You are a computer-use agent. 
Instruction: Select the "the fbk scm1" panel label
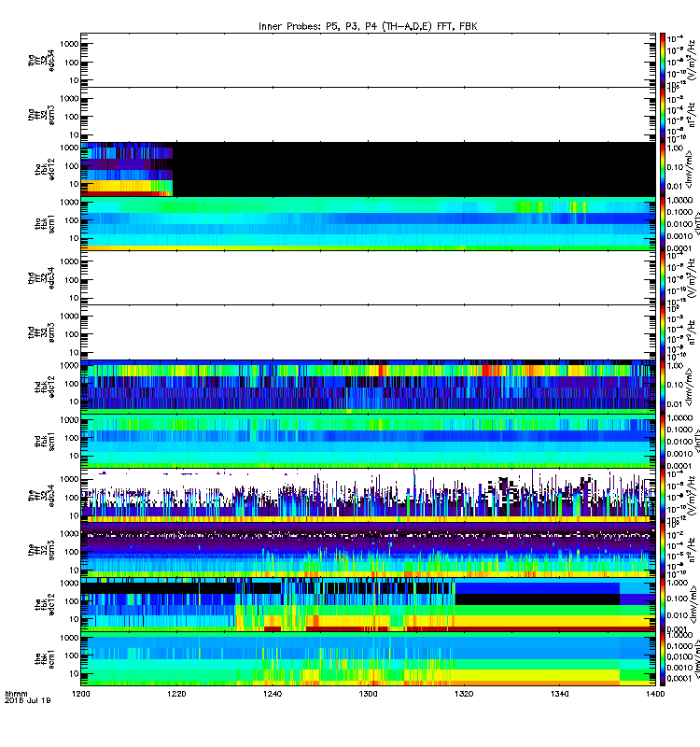[44, 659]
